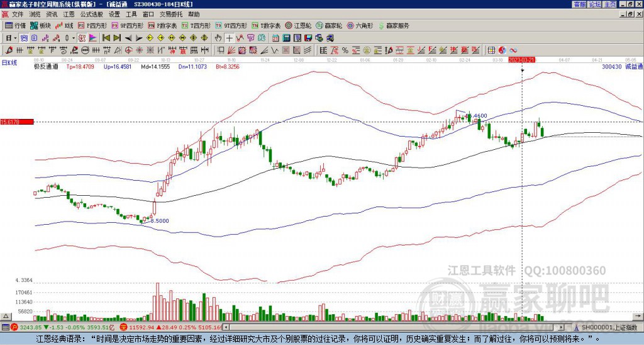Open the P数字表 tool
Viewport: 644px width, 345px height.
163,25
